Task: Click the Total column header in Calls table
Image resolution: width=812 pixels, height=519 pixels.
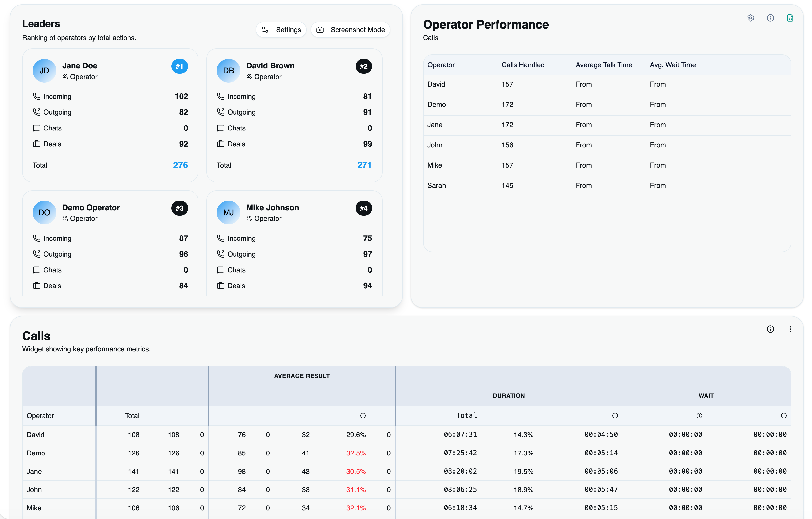Action: click(x=132, y=415)
